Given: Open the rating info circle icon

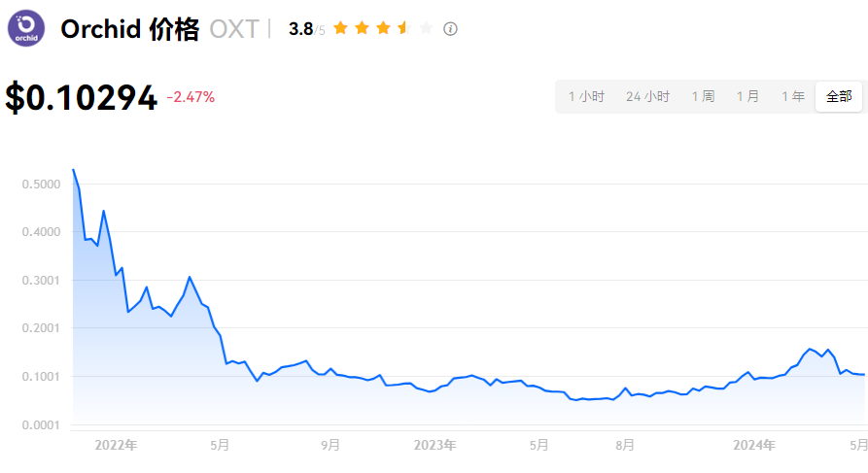Looking at the screenshot, I should click(450, 29).
